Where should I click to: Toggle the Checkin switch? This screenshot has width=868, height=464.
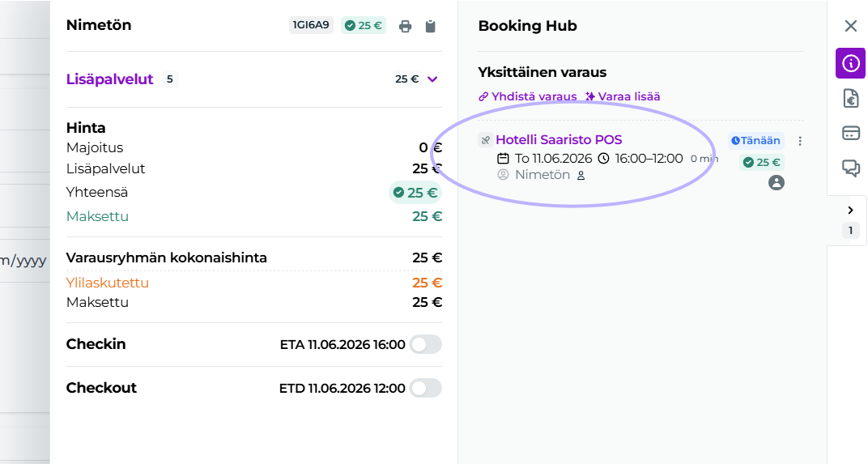[426, 344]
